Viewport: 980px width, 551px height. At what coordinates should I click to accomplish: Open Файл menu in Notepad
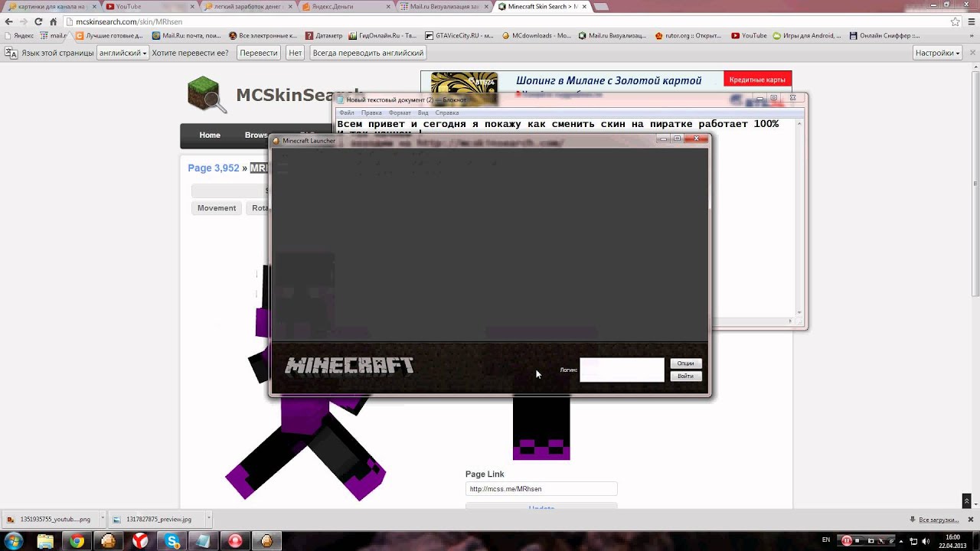tap(347, 112)
